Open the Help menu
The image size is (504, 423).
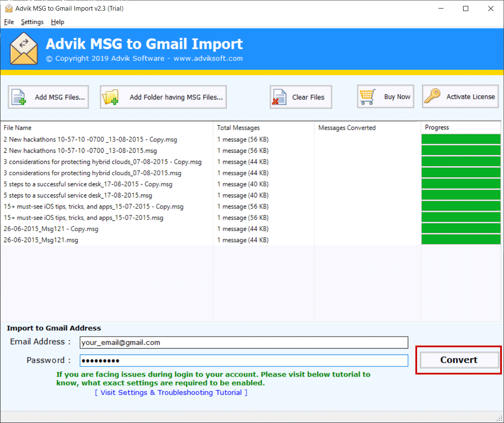click(58, 22)
